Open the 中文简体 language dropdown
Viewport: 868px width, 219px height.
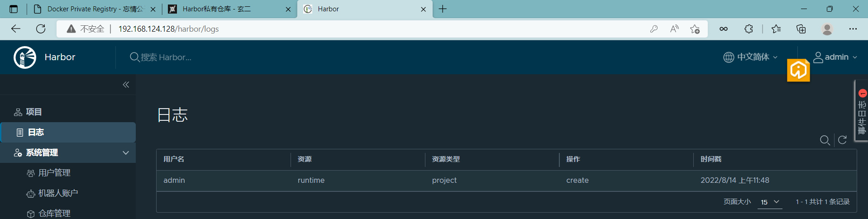coord(750,57)
